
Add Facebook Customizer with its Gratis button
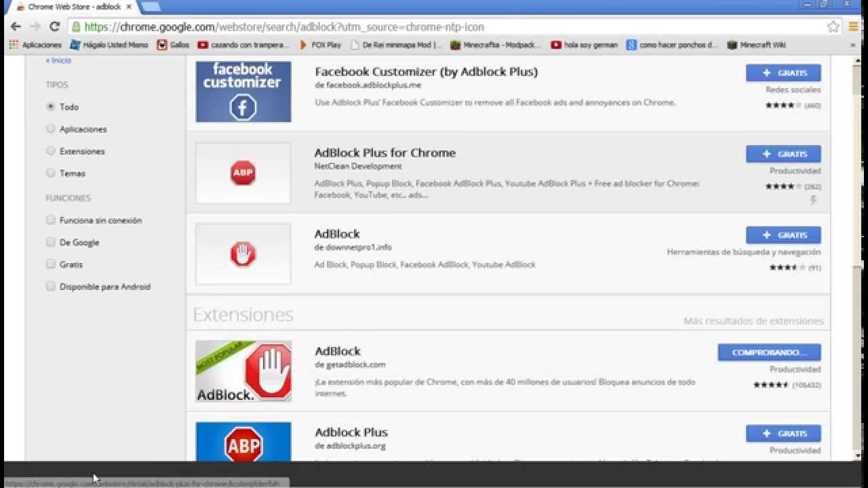pos(783,73)
